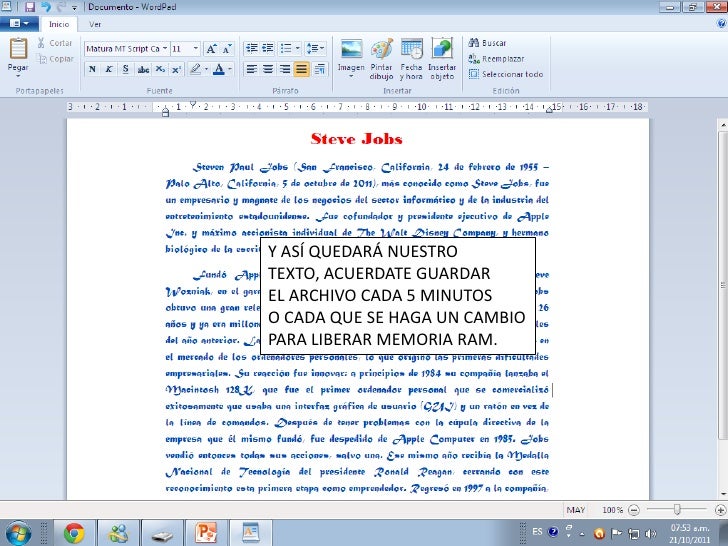
Task: Apply font color with the A button
Action: point(219,70)
